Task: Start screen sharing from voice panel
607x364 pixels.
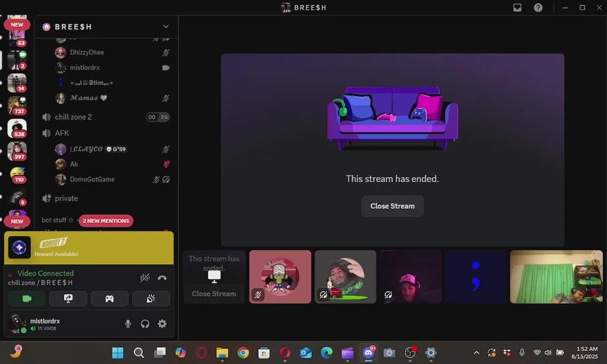Action: (68, 299)
